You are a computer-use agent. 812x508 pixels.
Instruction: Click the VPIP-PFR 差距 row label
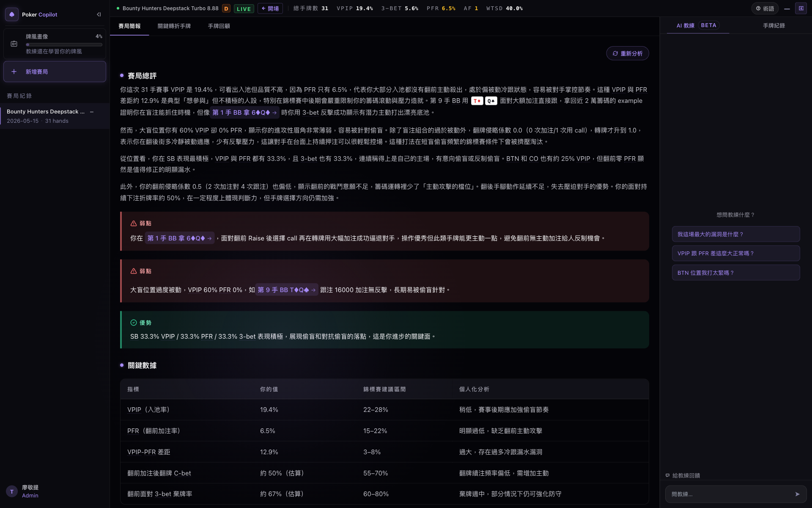[149, 452]
